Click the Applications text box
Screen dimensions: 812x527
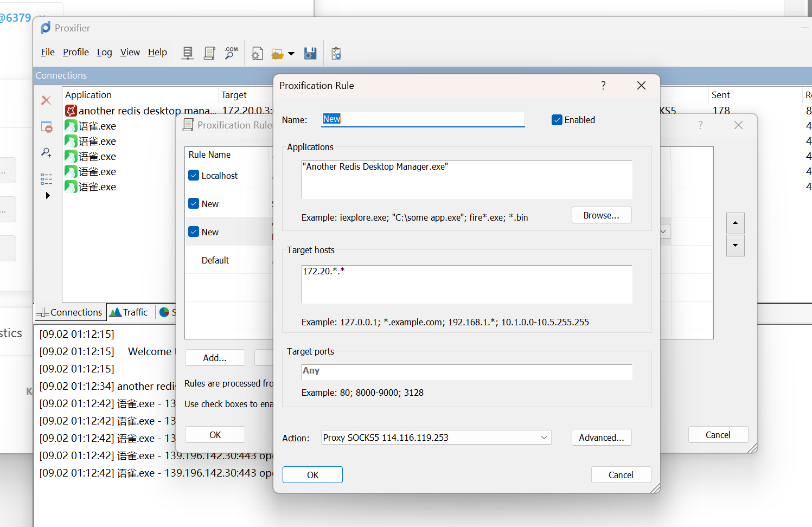point(467,179)
